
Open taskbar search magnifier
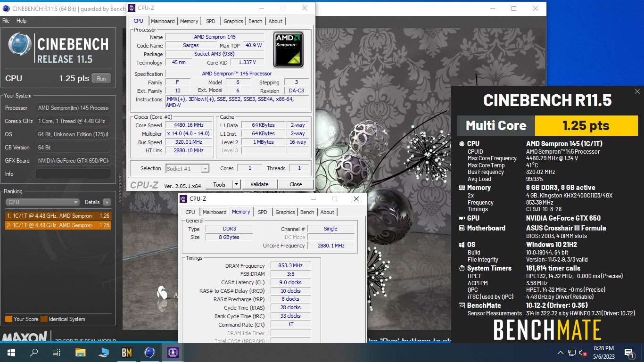click(34, 352)
